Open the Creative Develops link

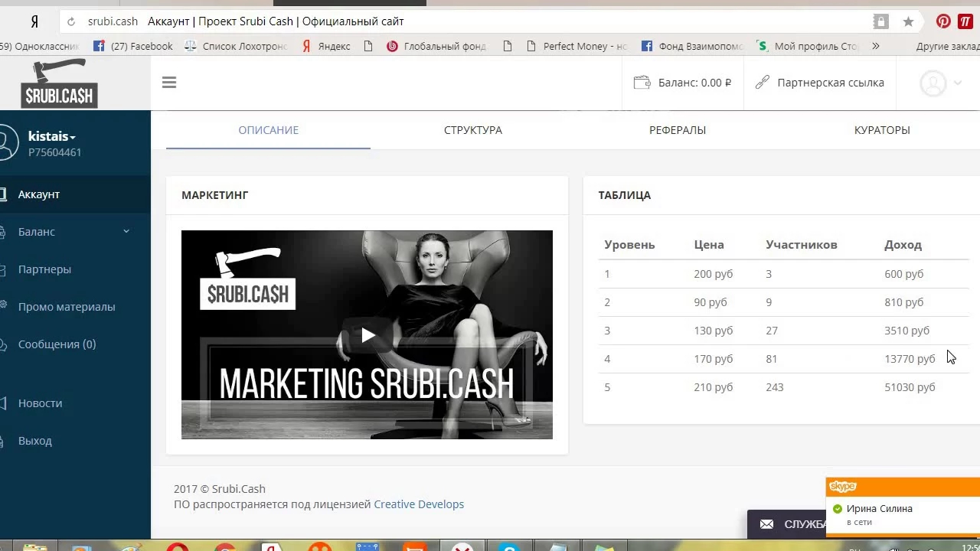point(419,504)
